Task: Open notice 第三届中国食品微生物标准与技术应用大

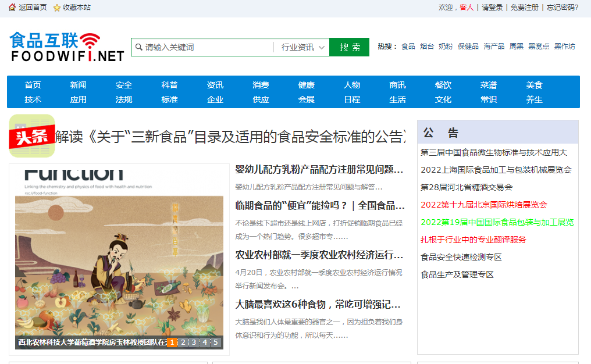Action: point(494,152)
